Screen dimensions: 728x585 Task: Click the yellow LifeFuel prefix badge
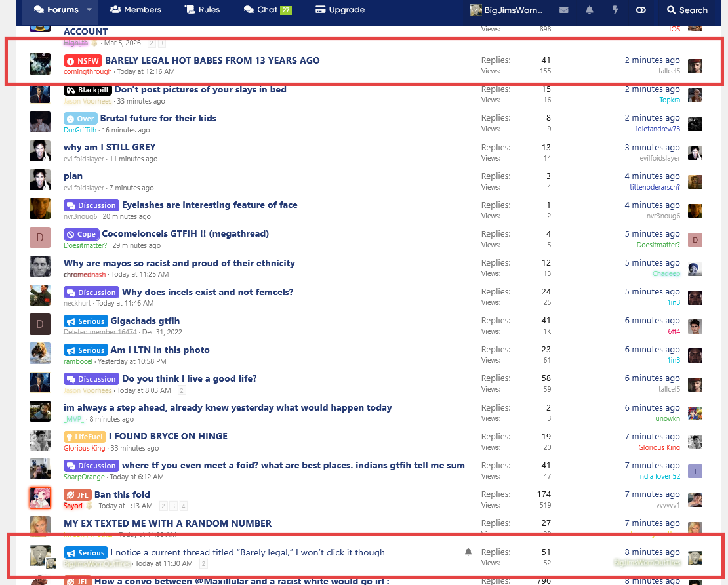point(85,437)
